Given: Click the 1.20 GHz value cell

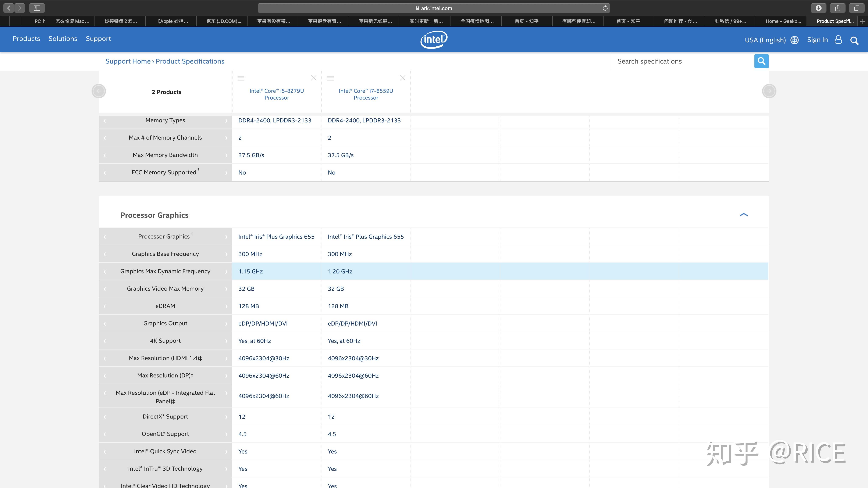Looking at the screenshot, I should coord(366,272).
